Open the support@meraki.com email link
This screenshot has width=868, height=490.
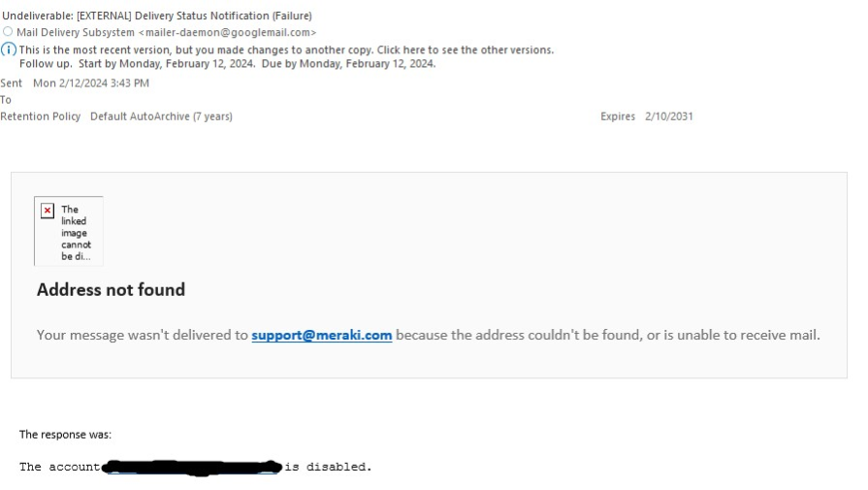tap(321, 335)
